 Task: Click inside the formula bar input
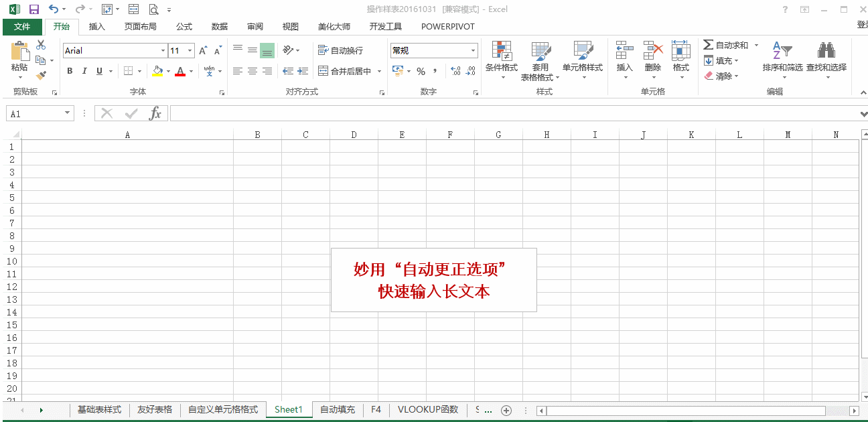[514, 113]
